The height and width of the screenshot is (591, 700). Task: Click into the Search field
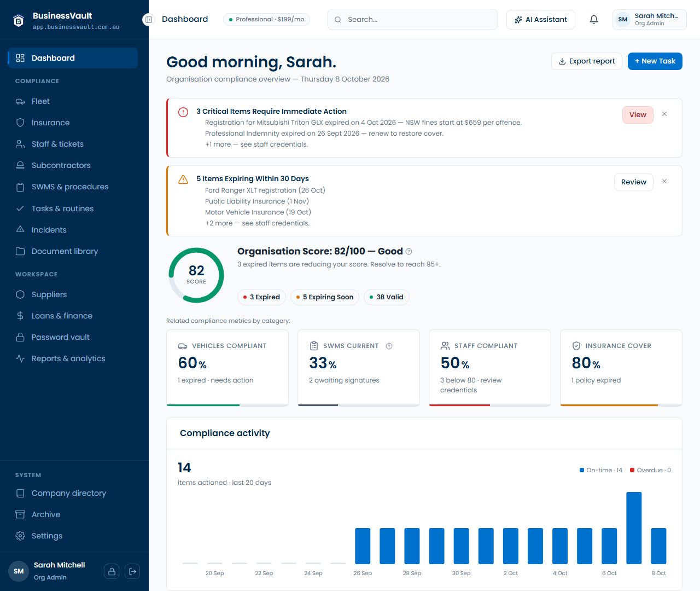[412, 20]
